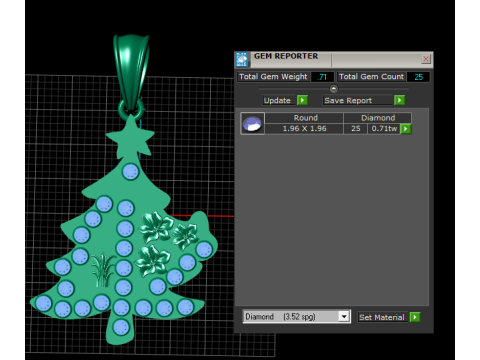Click the Gem Reporter window icon
The height and width of the screenshot is (360, 480).
click(x=241, y=60)
